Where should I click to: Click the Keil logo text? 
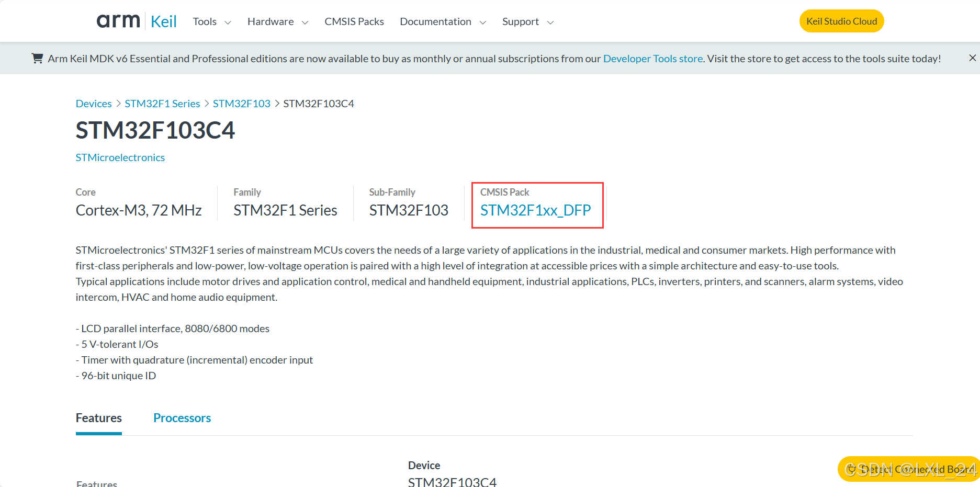click(x=164, y=21)
